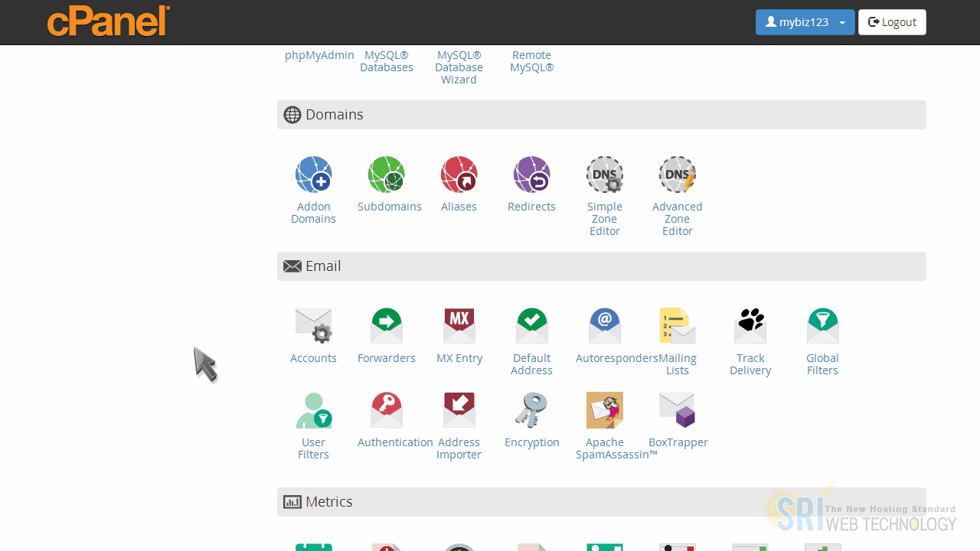The image size is (980, 551).
Task: Open the MX Entry icon
Action: point(459,327)
